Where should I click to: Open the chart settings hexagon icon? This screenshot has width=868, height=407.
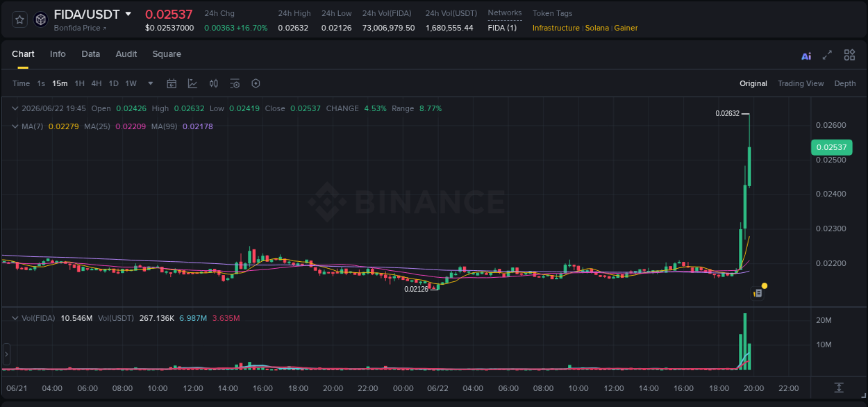point(256,83)
